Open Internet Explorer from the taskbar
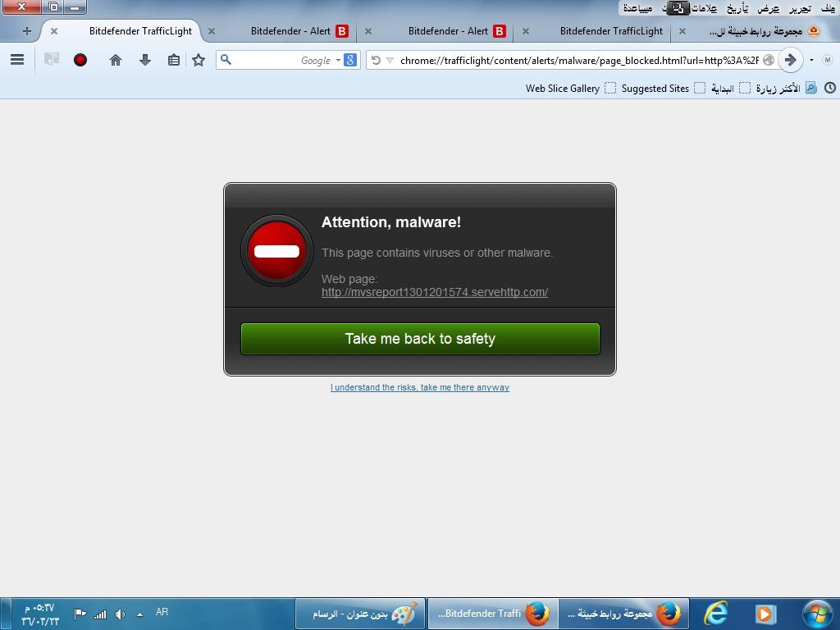840x630 pixels. click(x=715, y=614)
